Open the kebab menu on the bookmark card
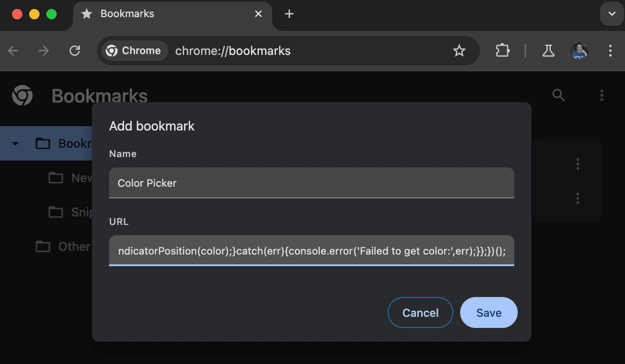Image resolution: width=625 pixels, height=364 pixels. (578, 164)
